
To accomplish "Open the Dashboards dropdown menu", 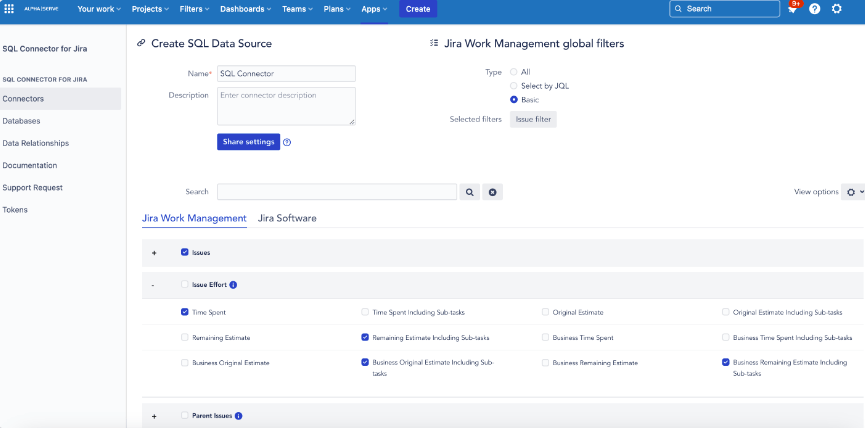I will pos(245,9).
